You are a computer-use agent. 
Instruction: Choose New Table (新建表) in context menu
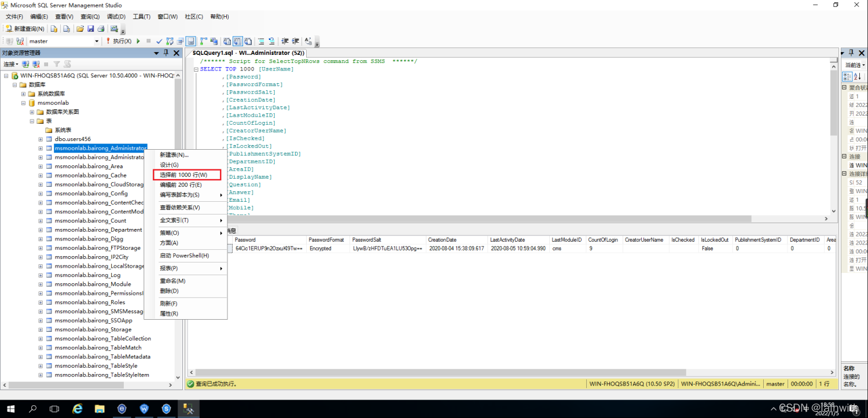(185, 155)
